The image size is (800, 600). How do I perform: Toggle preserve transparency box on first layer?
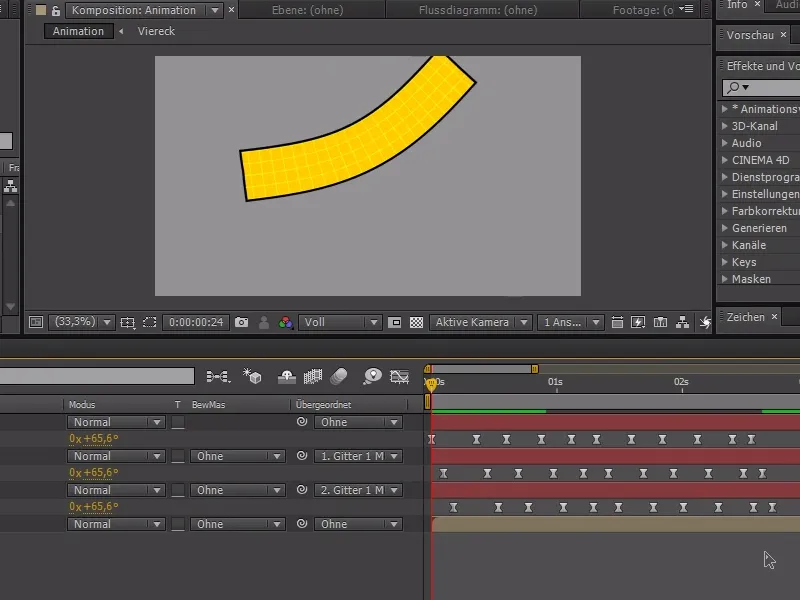178,422
